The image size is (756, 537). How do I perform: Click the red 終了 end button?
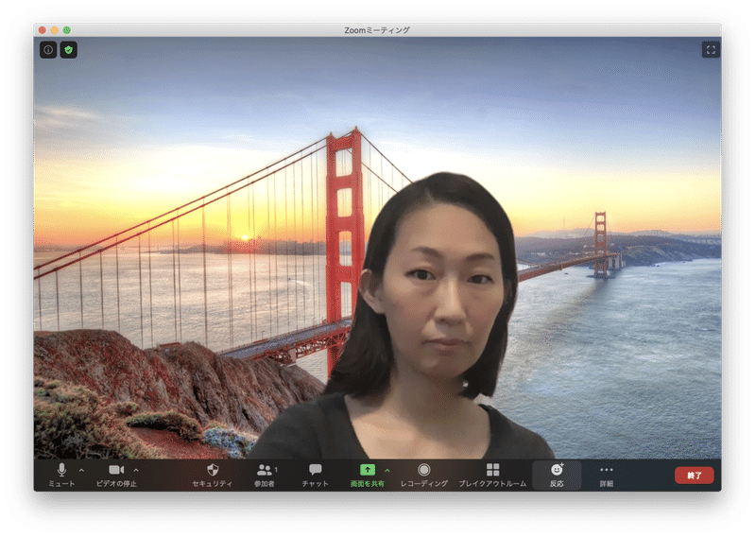click(695, 476)
